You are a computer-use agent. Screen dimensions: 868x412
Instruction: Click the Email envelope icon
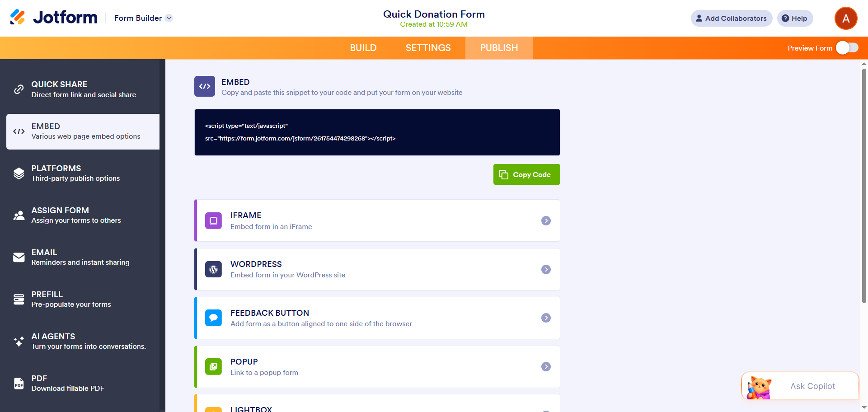(19, 257)
